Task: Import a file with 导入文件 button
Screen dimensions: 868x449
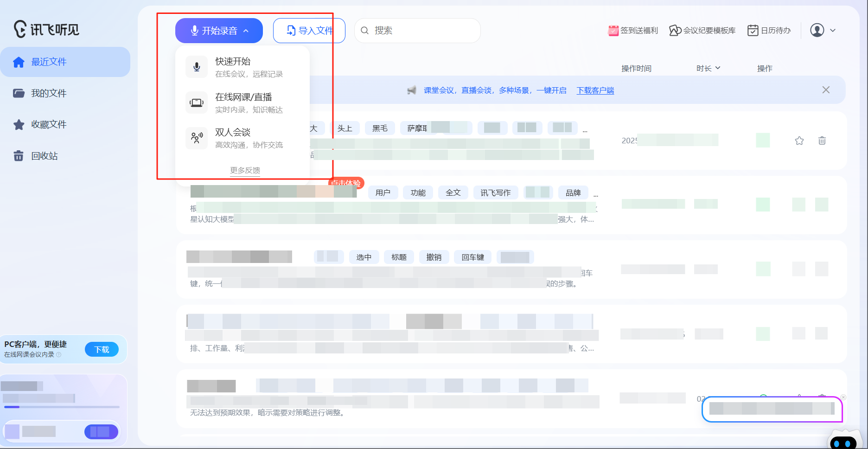Action: point(309,31)
